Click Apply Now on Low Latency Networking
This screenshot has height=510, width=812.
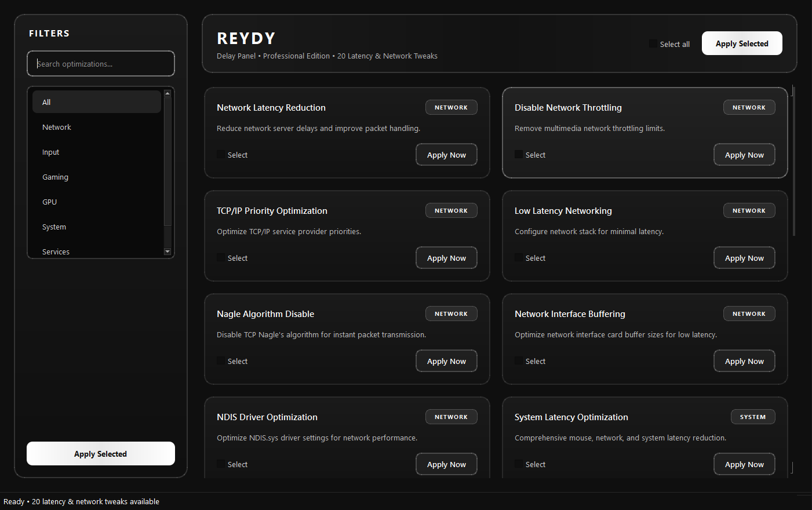click(744, 257)
